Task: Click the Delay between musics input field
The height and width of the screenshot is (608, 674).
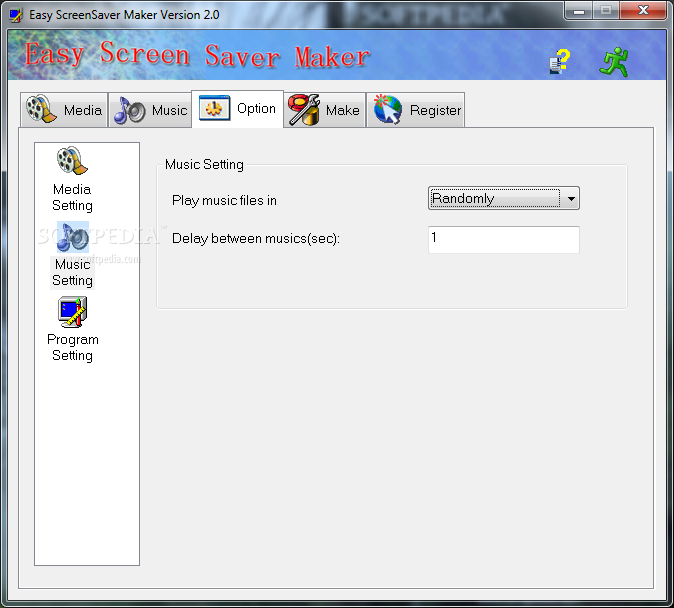Action: (504, 240)
